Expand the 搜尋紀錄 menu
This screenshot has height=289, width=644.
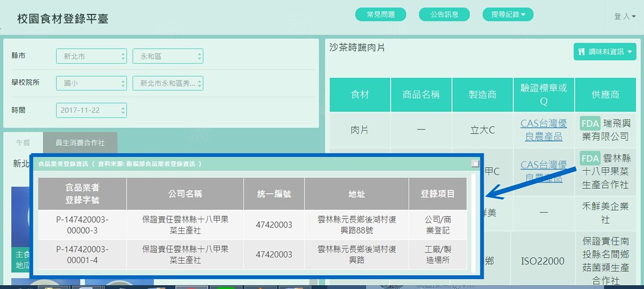tap(508, 14)
